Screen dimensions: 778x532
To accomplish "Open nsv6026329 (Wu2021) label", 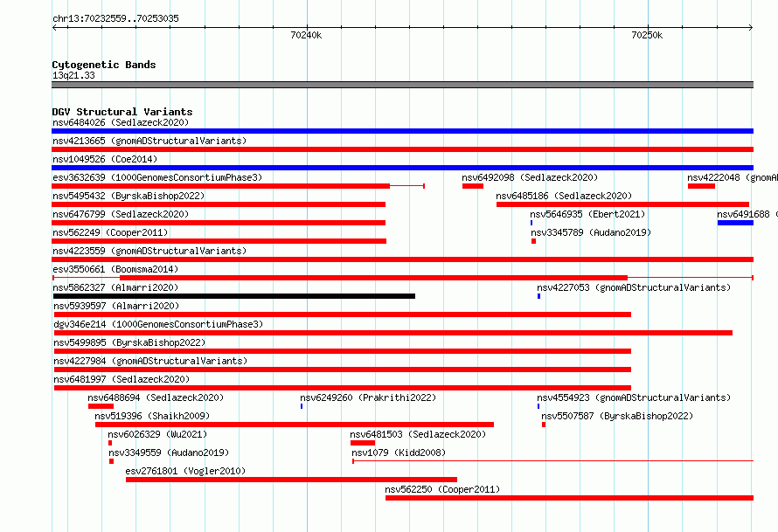I will pos(157,434).
